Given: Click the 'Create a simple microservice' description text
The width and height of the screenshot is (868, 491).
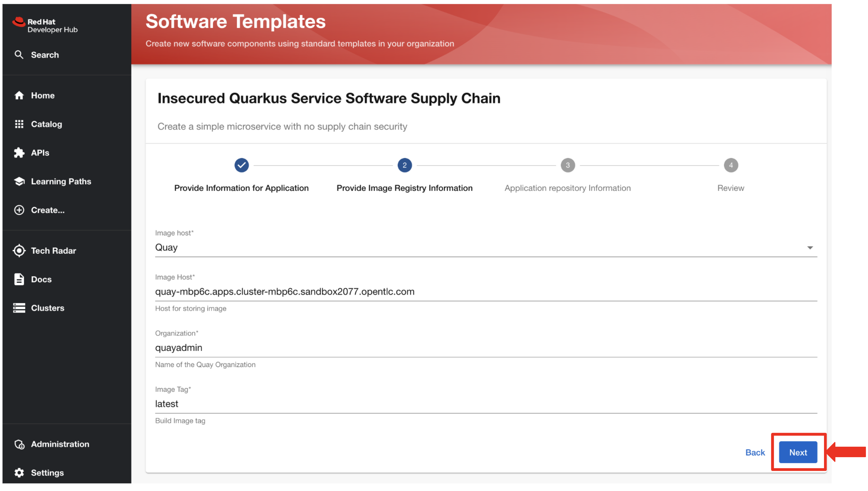Looking at the screenshot, I should pyautogui.click(x=283, y=126).
